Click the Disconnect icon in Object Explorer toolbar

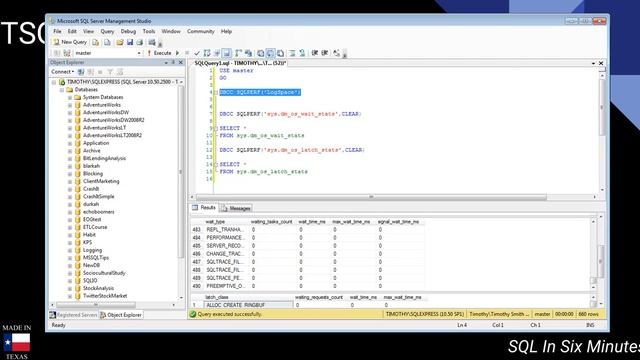point(91,72)
